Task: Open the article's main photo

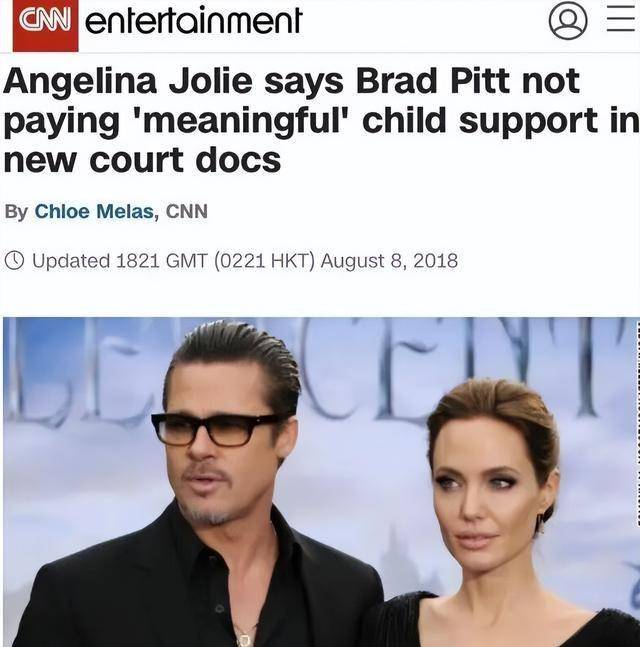Action: click(x=320, y=482)
